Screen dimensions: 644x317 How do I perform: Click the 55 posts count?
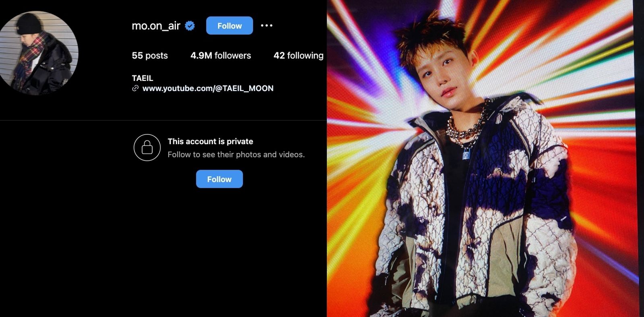pyautogui.click(x=150, y=56)
